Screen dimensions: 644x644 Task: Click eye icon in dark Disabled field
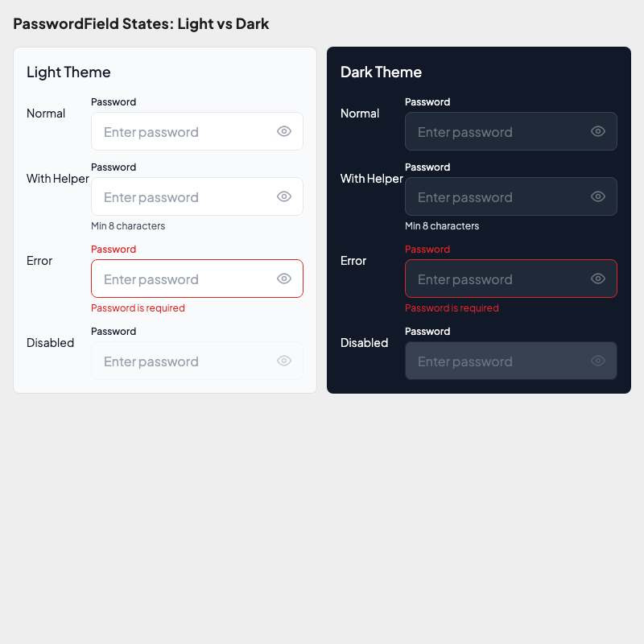[x=598, y=361]
